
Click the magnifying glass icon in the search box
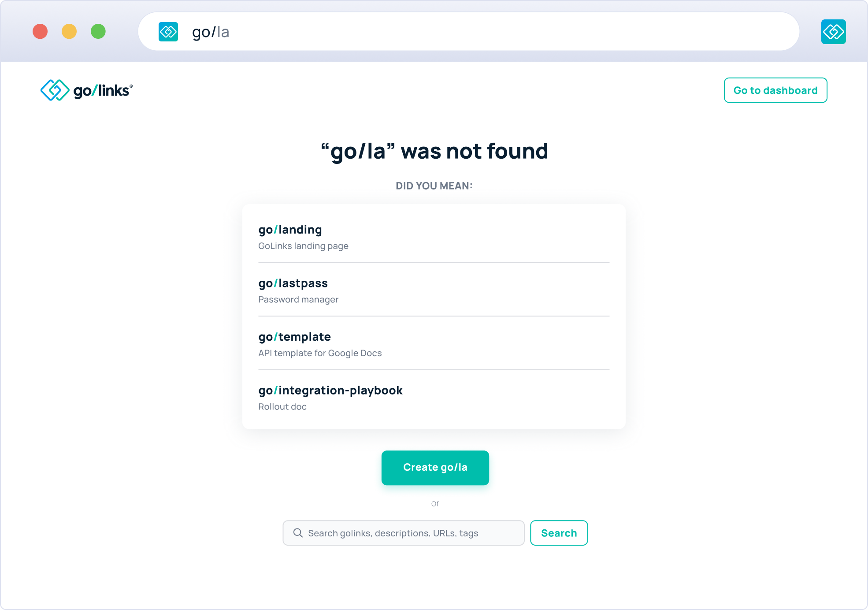click(298, 533)
